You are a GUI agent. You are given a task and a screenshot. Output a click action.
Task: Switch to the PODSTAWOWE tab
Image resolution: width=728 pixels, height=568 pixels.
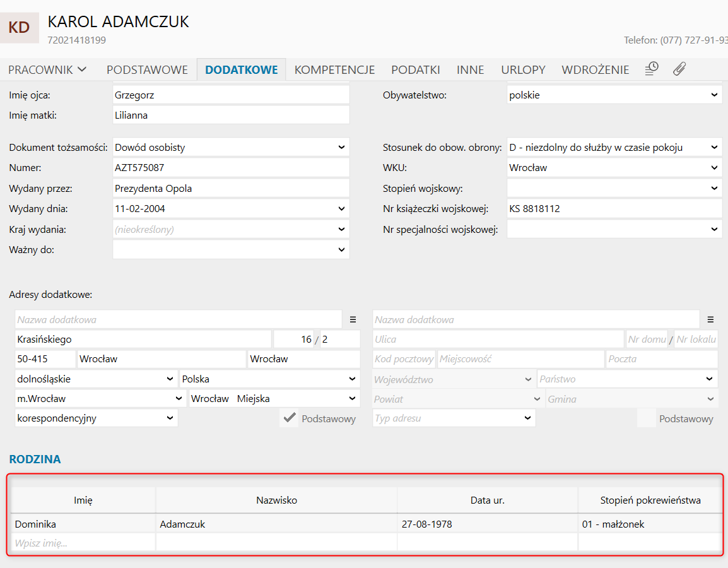click(x=147, y=69)
